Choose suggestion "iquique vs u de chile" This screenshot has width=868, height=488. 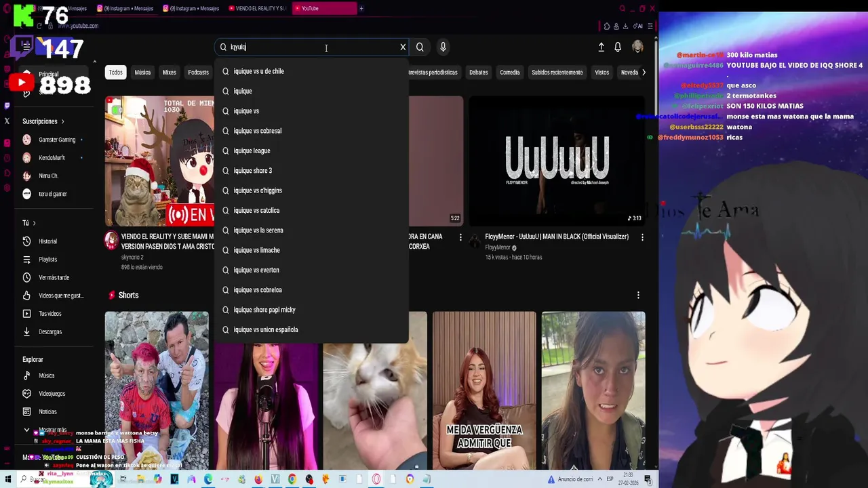(x=311, y=71)
